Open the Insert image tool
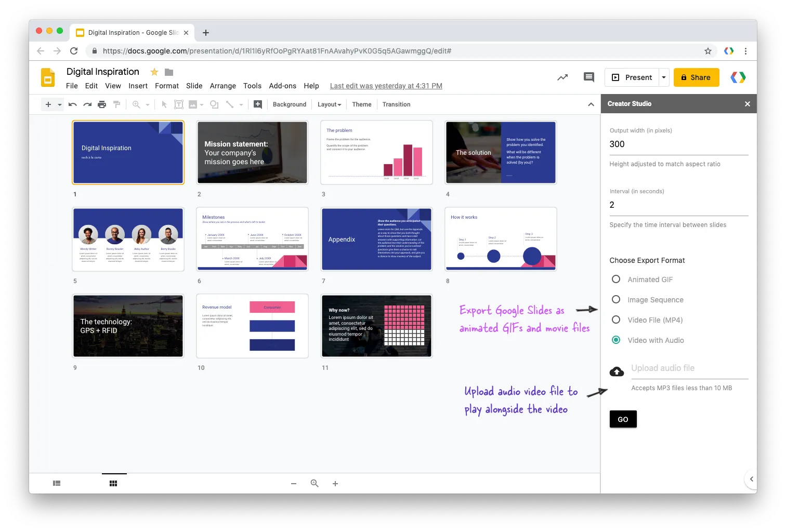 [193, 104]
